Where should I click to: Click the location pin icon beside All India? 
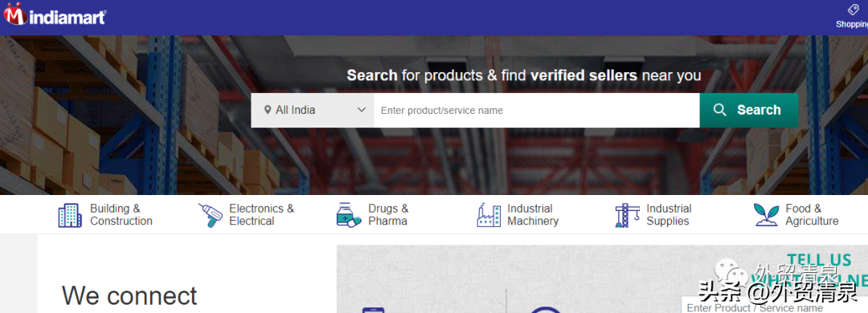268,109
